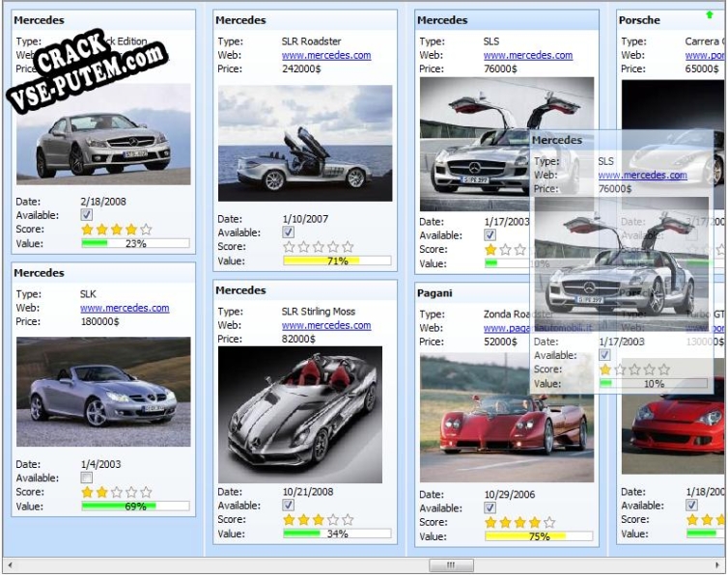Select the SLR Stirling Moss car image
The image size is (728, 575).
[300, 415]
